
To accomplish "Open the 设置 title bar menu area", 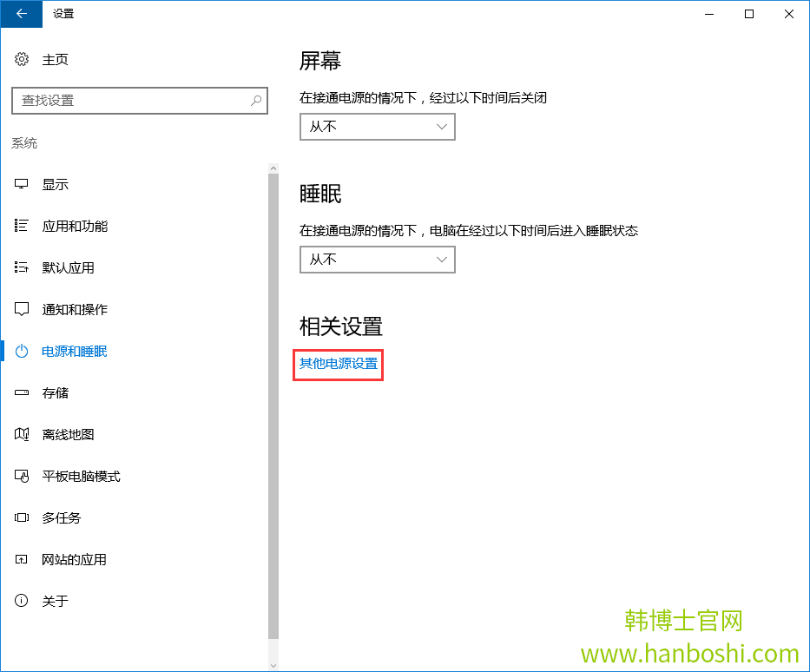I will (63, 14).
